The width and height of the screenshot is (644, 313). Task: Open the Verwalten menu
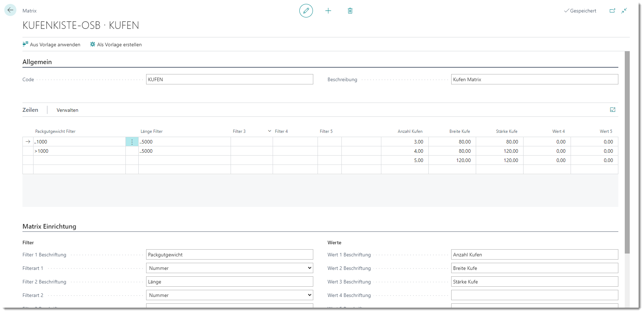point(67,110)
